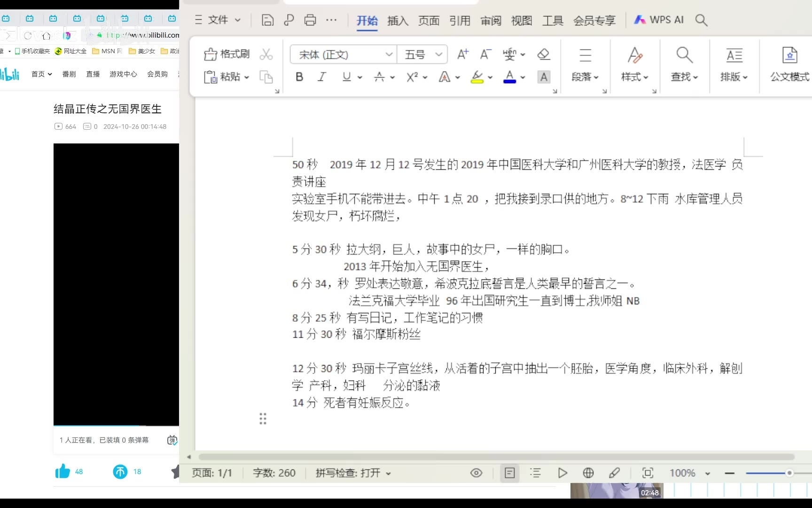Open the font name dropdown 宋体 (正文)
The width and height of the screenshot is (812, 508).
point(342,55)
